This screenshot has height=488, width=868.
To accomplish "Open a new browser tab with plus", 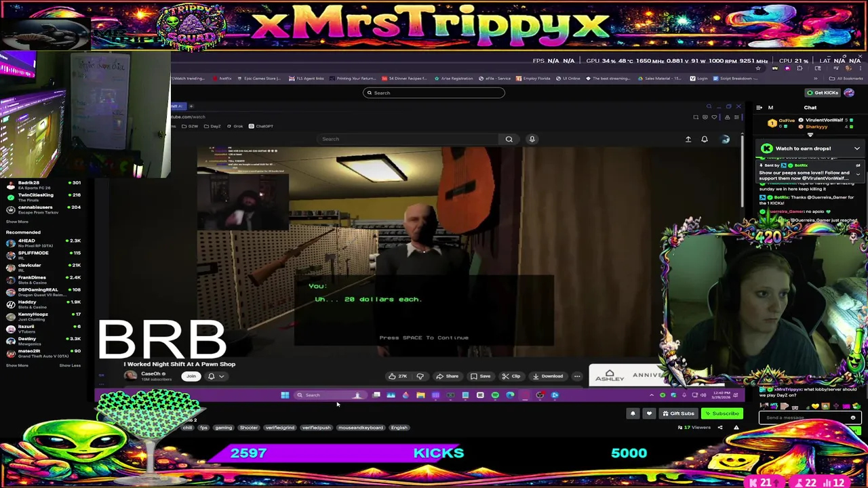I will (191, 106).
